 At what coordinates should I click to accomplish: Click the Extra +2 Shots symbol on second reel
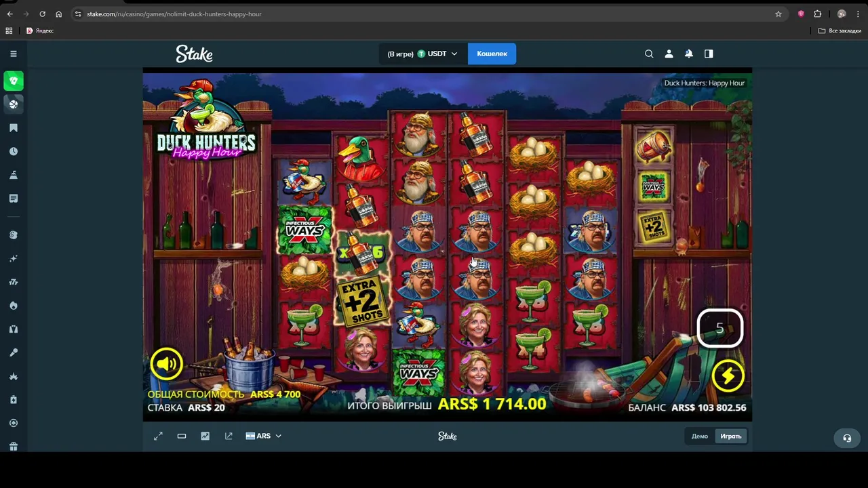[363, 302]
